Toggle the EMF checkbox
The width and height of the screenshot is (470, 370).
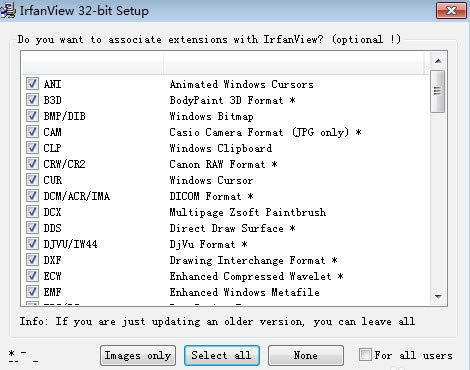pos(32,292)
